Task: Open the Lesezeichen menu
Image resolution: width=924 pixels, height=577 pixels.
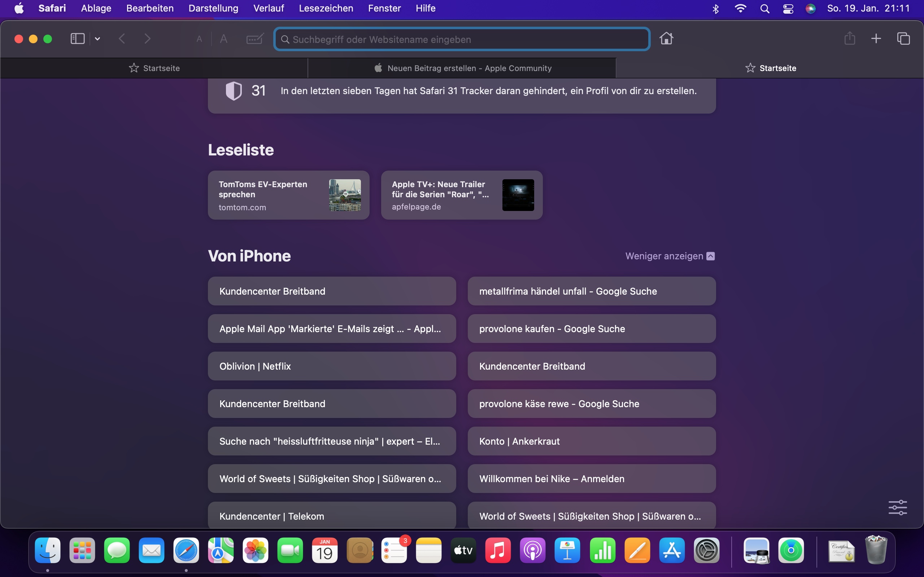Action: click(326, 8)
